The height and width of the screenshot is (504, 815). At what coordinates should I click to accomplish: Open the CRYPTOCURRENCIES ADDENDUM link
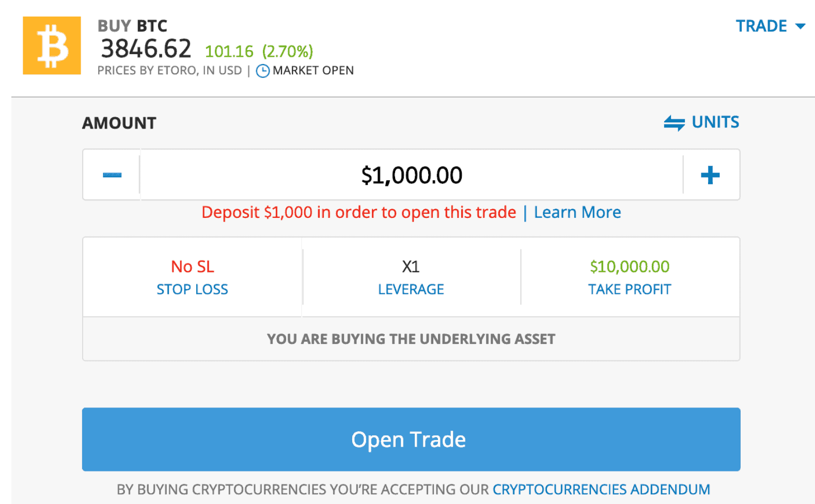601,489
